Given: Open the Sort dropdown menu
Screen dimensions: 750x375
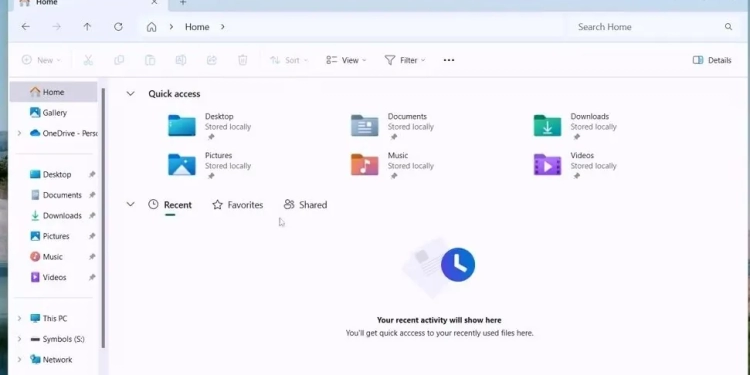Looking at the screenshot, I should (x=289, y=60).
